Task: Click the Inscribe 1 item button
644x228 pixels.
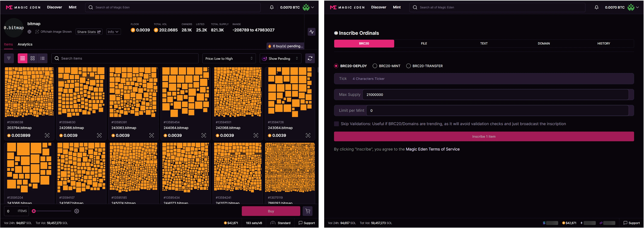Action: [484, 136]
